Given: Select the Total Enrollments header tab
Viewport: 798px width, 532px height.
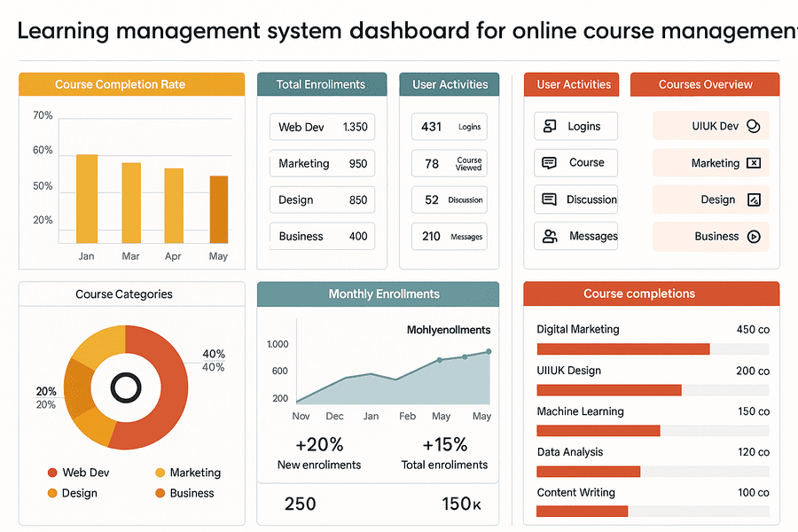Looking at the screenshot, I should pyautogui.click(x=321, y=85).
